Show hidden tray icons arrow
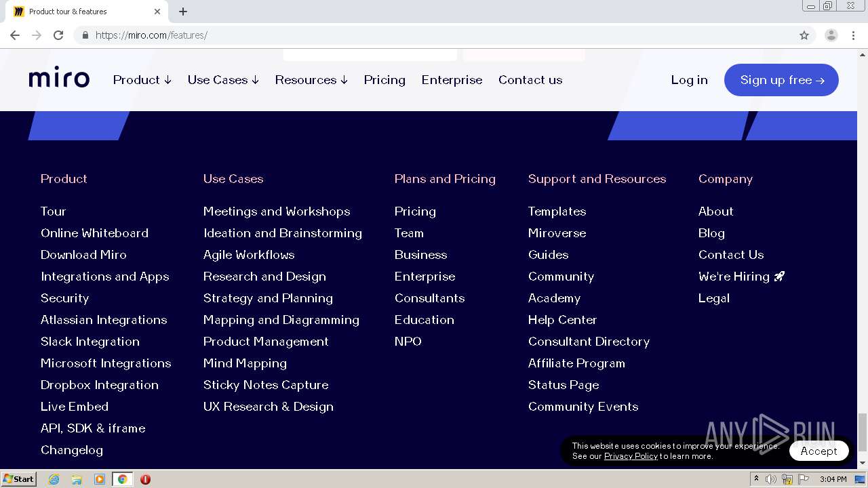This screenshot has height=488, width=868. [x=756, y=479]
